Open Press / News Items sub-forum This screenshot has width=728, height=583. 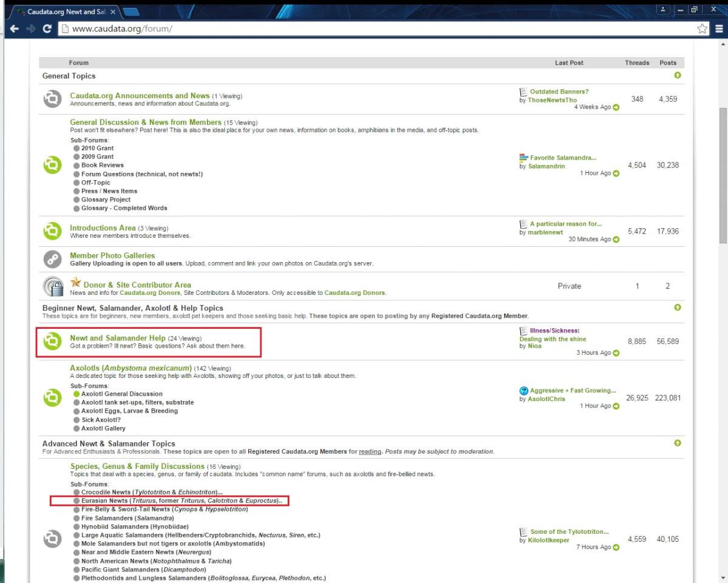[x=109, y=191]
